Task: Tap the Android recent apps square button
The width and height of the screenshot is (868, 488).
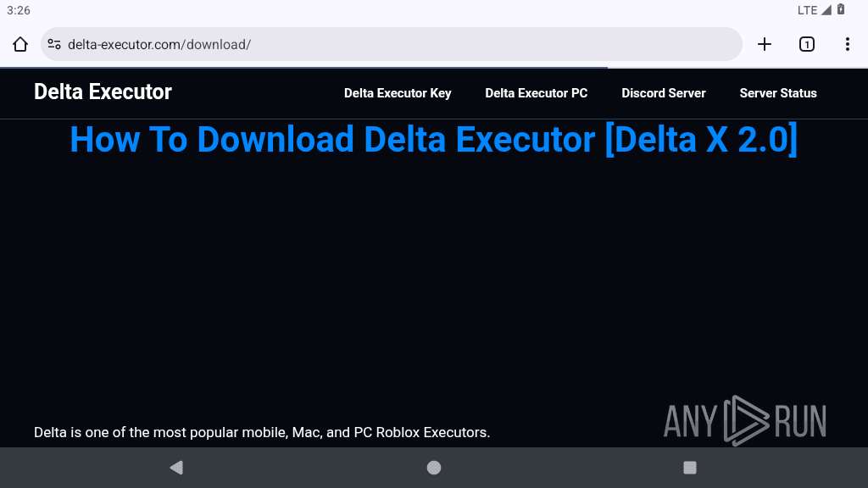Action: tap(690, 468)
